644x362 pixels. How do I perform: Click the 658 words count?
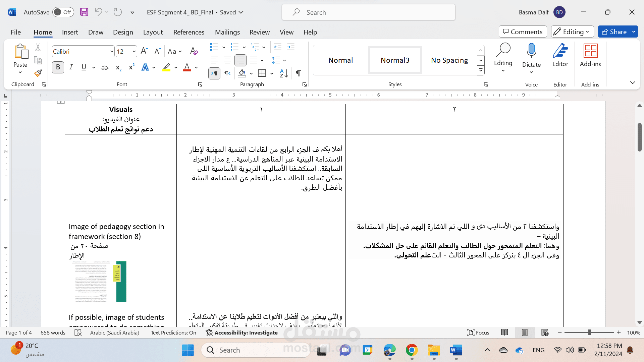tap(53, 333)
